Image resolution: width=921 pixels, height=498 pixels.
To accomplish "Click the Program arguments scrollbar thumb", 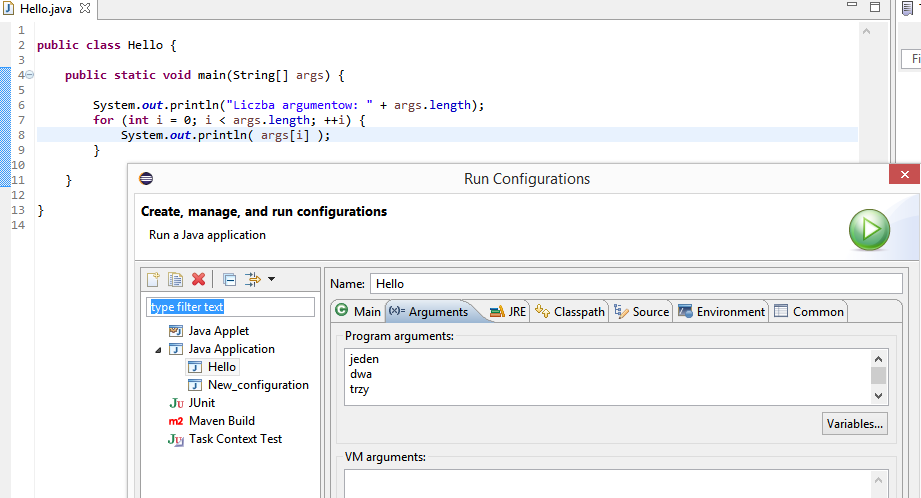I will point(879,375).
